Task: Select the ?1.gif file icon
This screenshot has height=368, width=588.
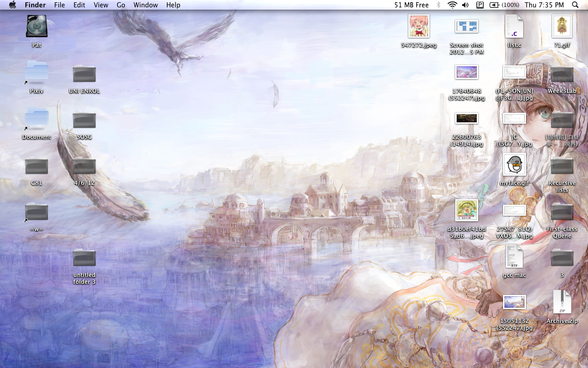Action: pos(562,26)
